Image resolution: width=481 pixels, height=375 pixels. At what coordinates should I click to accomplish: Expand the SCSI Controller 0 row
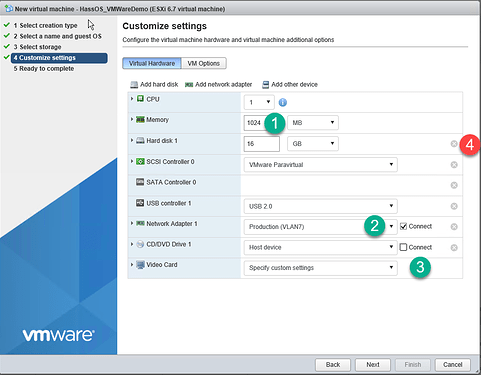pos(132,161)
